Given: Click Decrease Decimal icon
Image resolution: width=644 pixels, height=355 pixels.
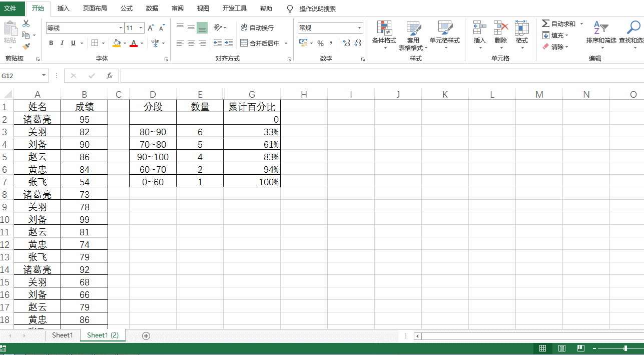Looking at the screenshot, I should pyautogui.click(x=358, y=43).
